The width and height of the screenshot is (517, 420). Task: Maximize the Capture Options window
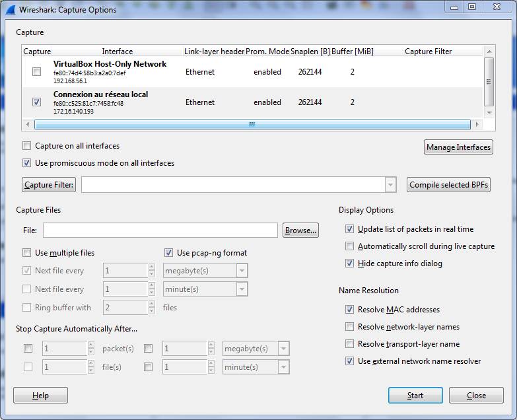click(472, 7)
